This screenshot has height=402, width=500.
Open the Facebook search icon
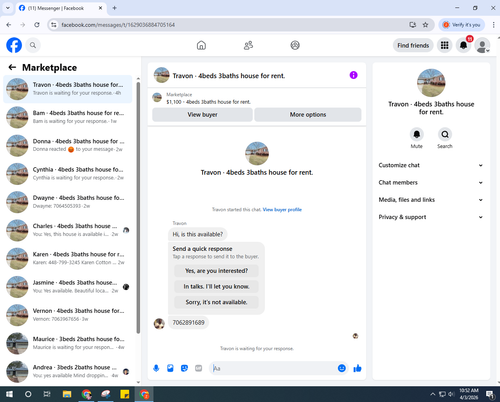pos(33,45)
